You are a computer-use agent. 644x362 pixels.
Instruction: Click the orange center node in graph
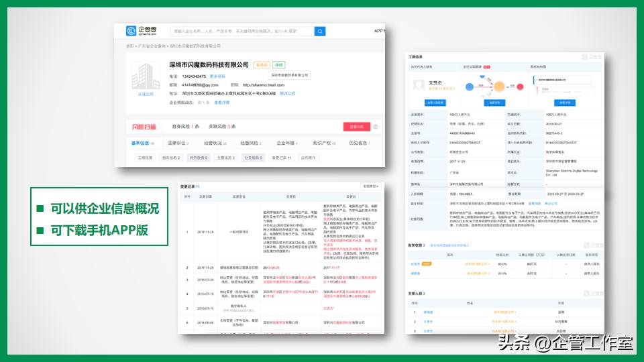[x=499, y=86]
